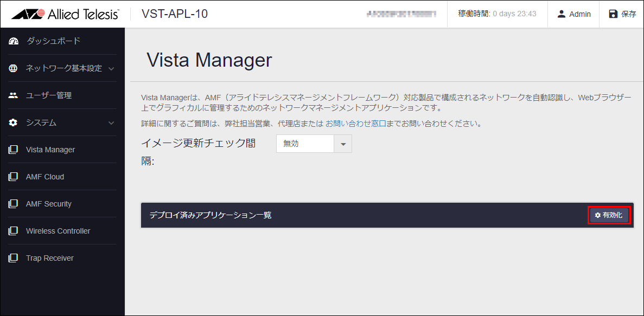Click the Admin user profile icon
The image size is (644, 316).
[x=562, y=14]
